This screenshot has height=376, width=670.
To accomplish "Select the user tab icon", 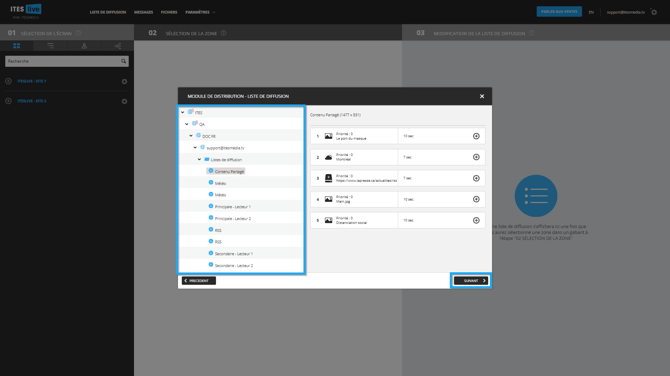I will pos(84,46).
